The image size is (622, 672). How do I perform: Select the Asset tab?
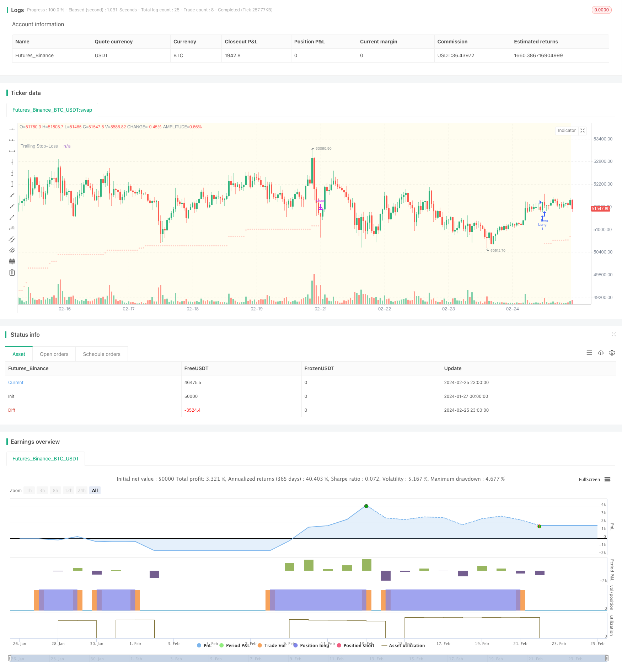coord(19,354)
